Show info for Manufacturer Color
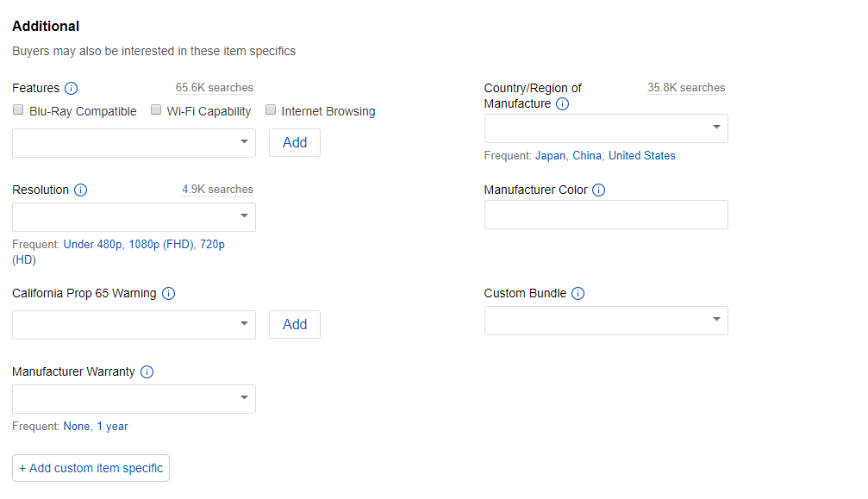Image resolution: width=868 pixels, height=499 pixels. pos(598,190)
